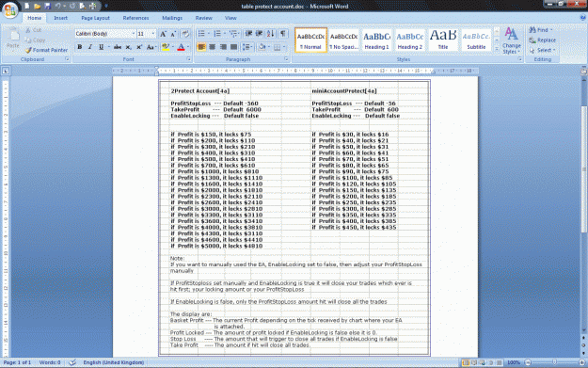
Task: Click Open folder icon in Quick Access
Action: point(37,6)
